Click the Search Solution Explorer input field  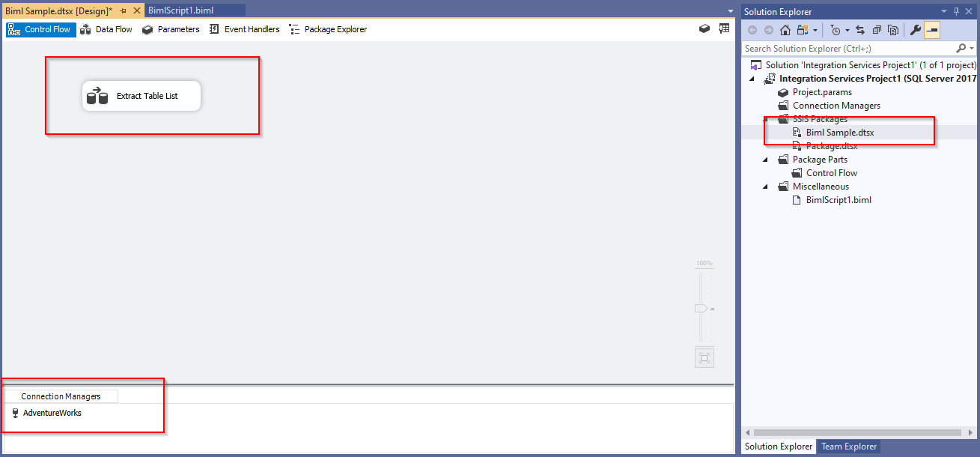point(849,48)
